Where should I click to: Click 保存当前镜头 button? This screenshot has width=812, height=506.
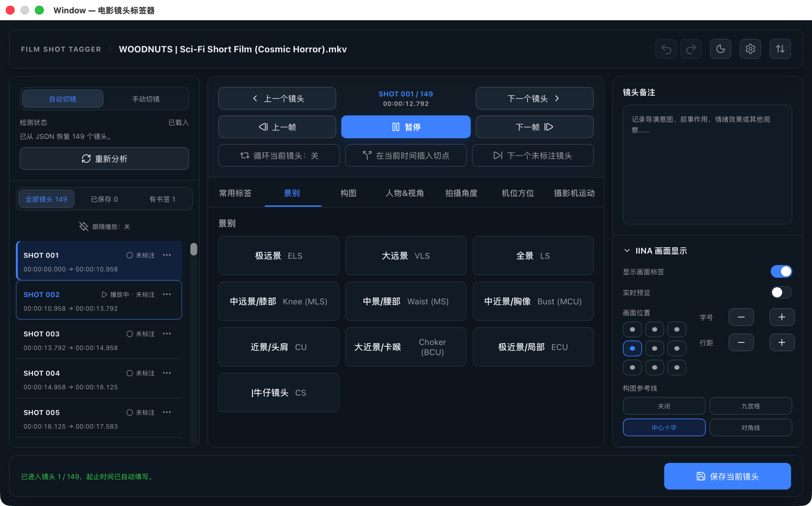tap(727, 476)
